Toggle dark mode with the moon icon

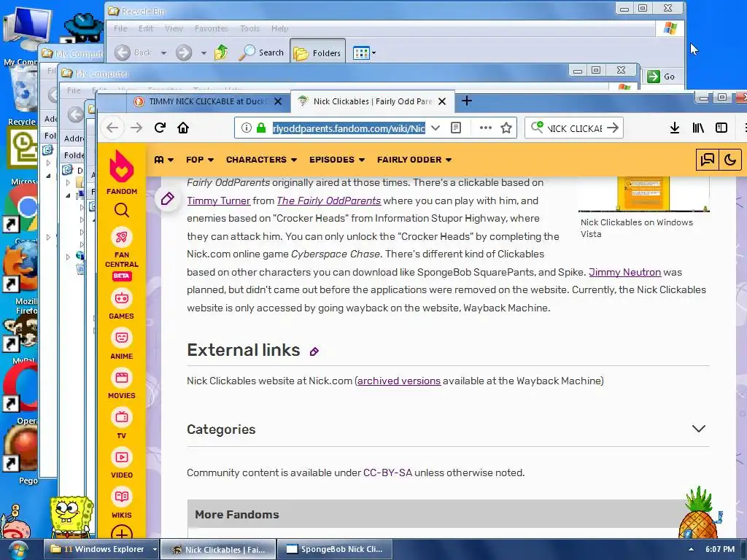coord(729,160)
